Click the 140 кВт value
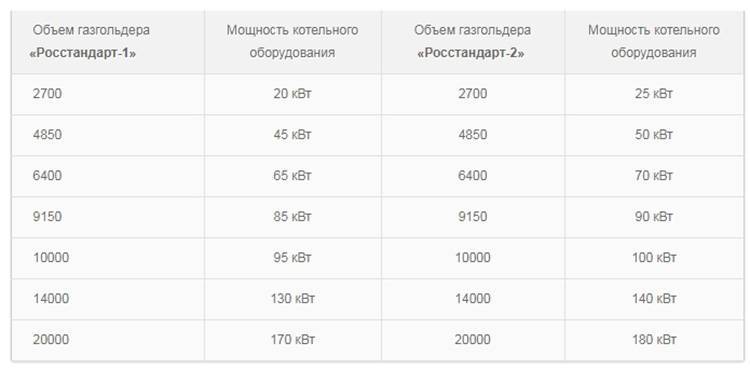750x370 pixels. pos(654,299)
